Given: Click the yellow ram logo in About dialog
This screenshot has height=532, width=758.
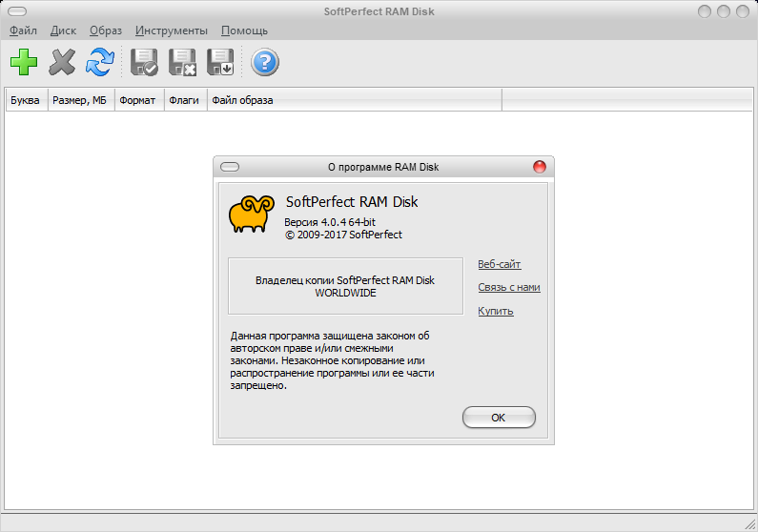Looking at the screenshot, I should [x=252, y=215].
